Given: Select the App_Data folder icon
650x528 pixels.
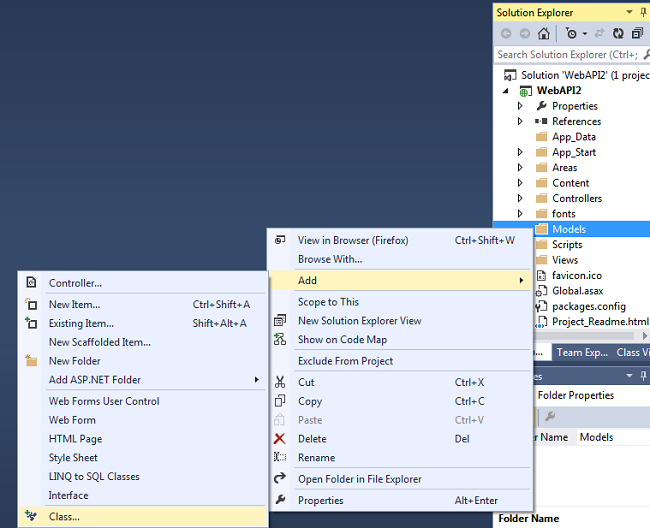Looking at the screenshot, I should point(541,137).
